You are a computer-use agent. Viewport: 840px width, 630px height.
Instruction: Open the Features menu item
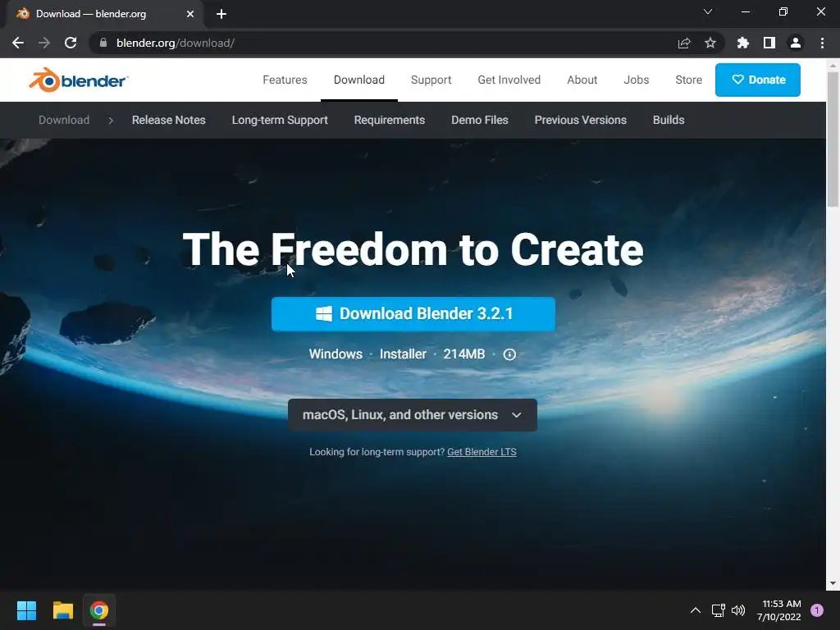point(285,80)
